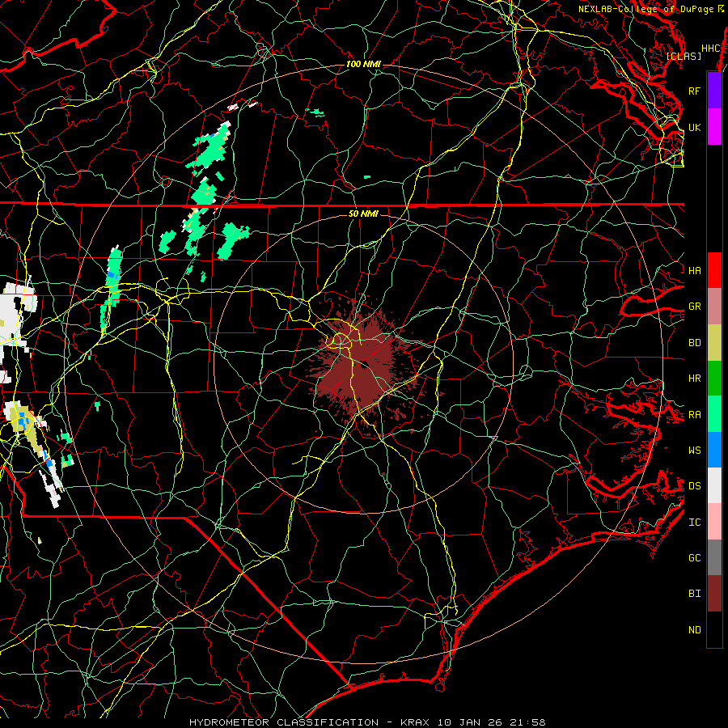Click the '10 JAN 26 21:58' timestamp
The width and height of the screenshot is (728, 728).
point(492,722)
